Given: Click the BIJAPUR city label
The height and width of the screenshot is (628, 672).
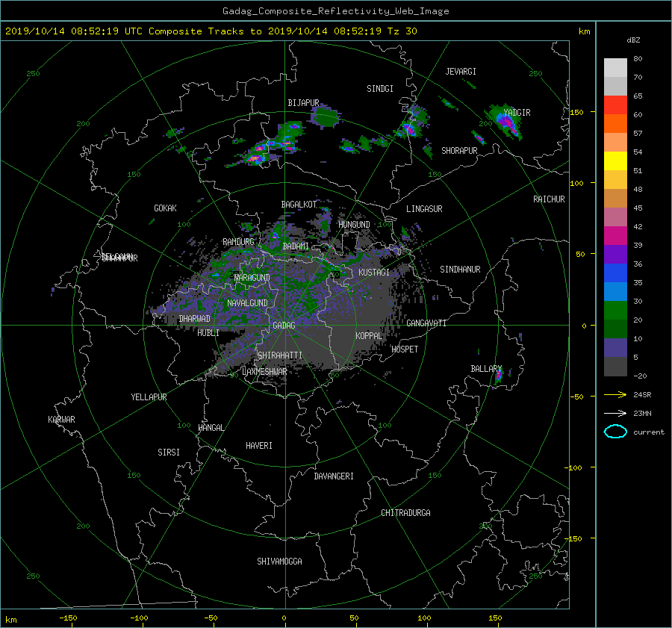Looking at the screenshot, I should pyautogui.click(x=303, y=103).
